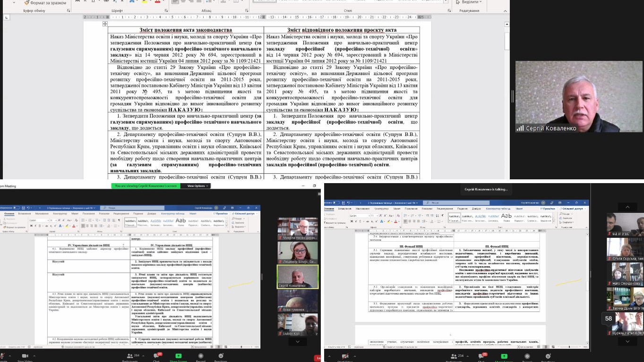Viewport: 644px width, 362px height.
Task: Click the table move handle above the top document table
Action: (105, 24)
